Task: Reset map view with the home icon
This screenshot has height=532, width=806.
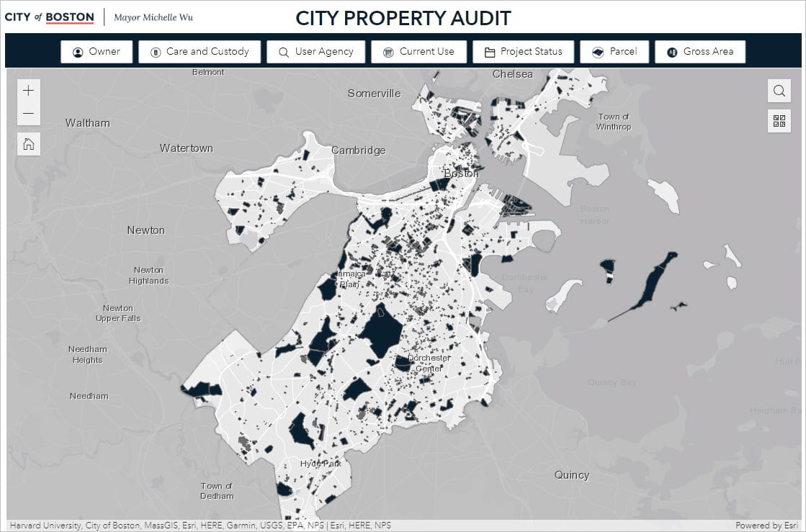Action: tap(28, 143)
